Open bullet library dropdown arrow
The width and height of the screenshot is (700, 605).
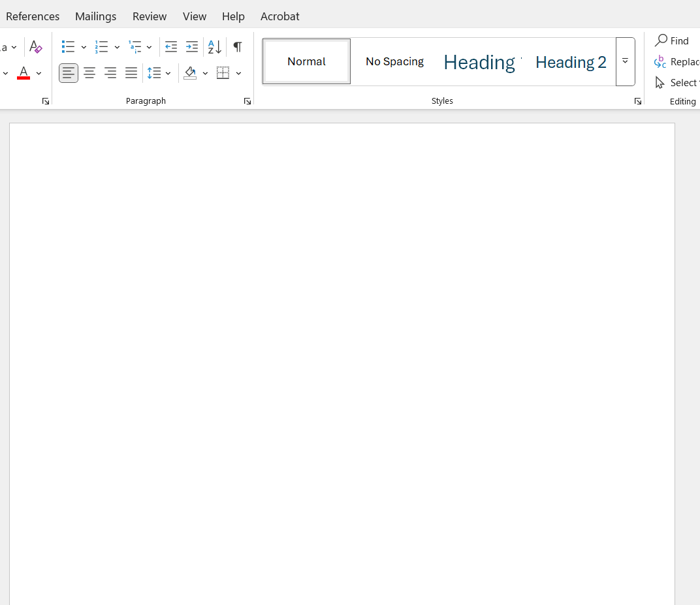coord(84,47)
